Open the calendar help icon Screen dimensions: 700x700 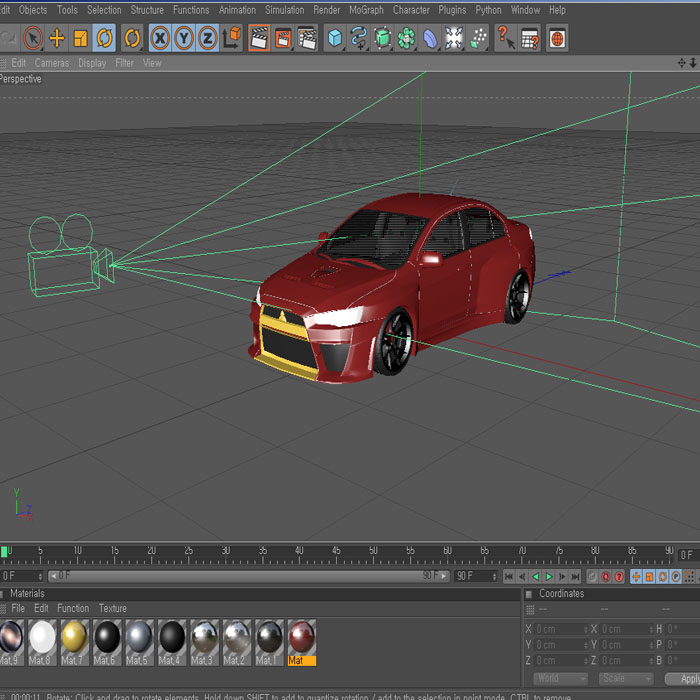(x=530, y=38)
